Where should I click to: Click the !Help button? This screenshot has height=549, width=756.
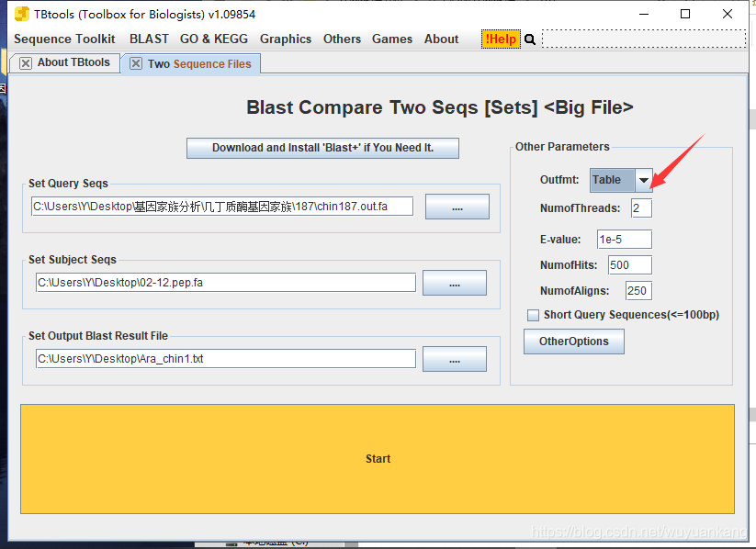coord(501,39)
